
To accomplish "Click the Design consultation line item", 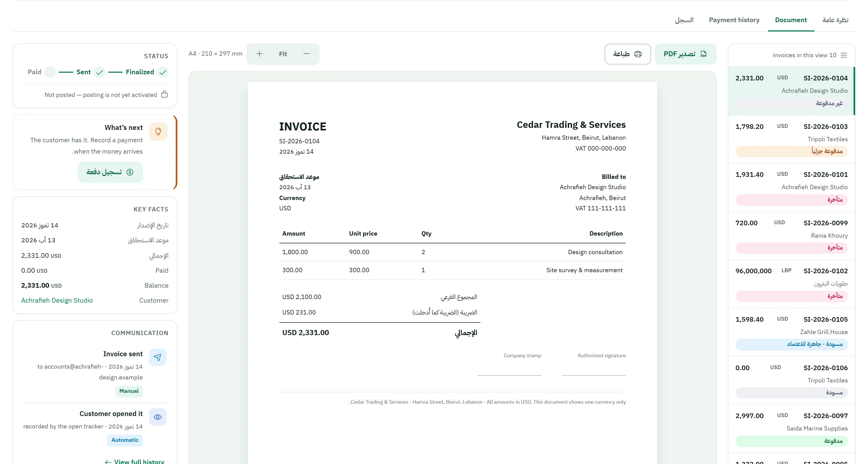I will point(452,252).
